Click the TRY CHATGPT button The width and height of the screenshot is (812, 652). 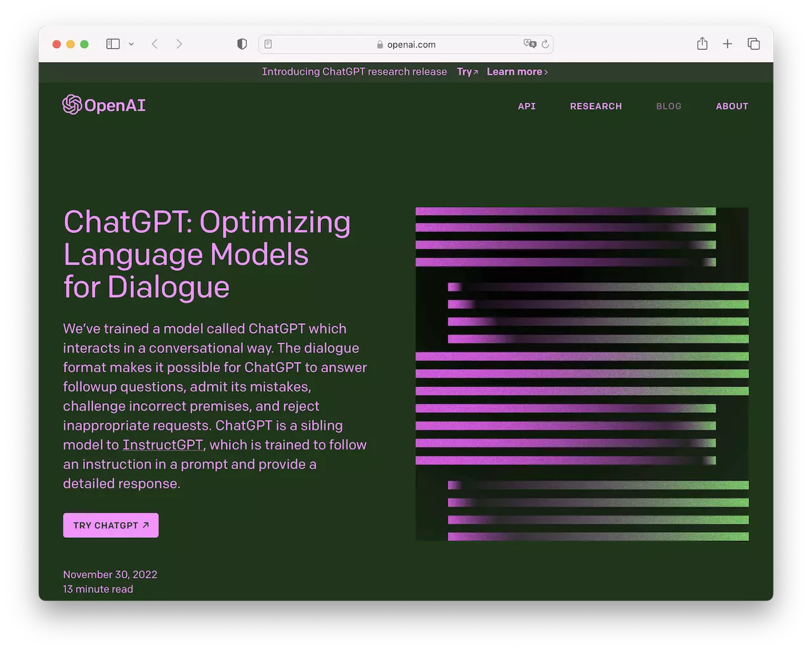click(x=111, y=525)
